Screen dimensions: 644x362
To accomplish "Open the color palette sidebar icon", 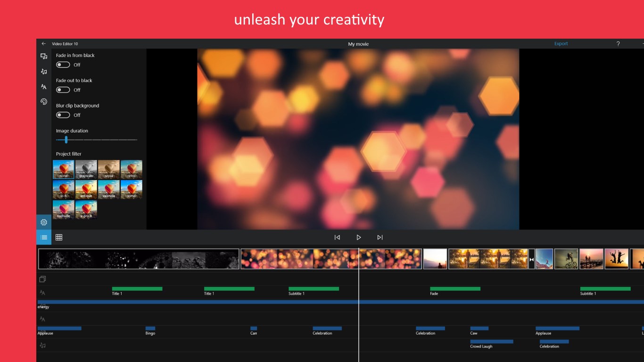I will pyautogui.click(x=44, y=102).
